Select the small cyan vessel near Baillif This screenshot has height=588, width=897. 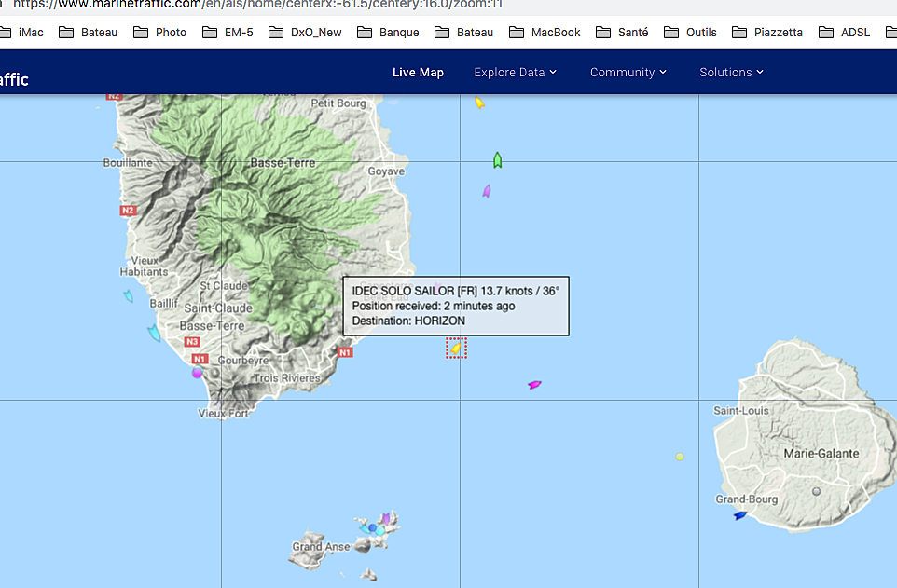point(128,295)
